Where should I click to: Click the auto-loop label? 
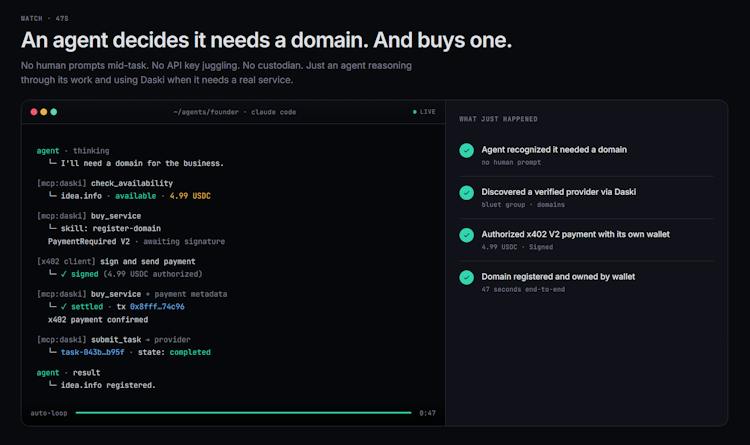[49, 413]
